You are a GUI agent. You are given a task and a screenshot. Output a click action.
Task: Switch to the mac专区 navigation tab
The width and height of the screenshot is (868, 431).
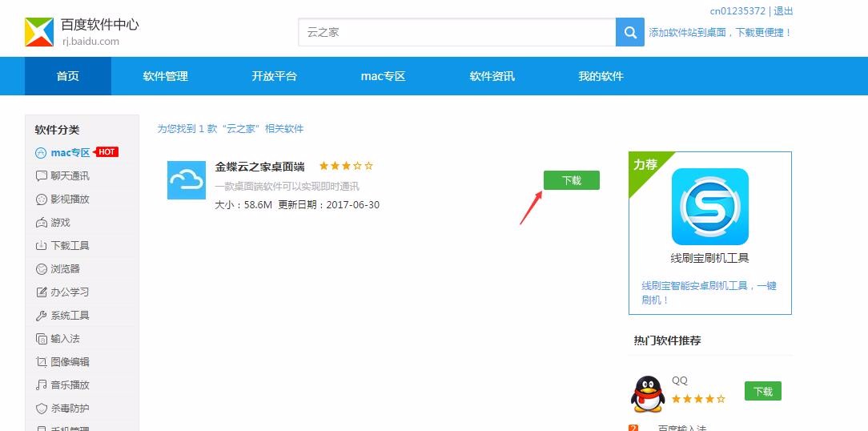coord(383,76)
